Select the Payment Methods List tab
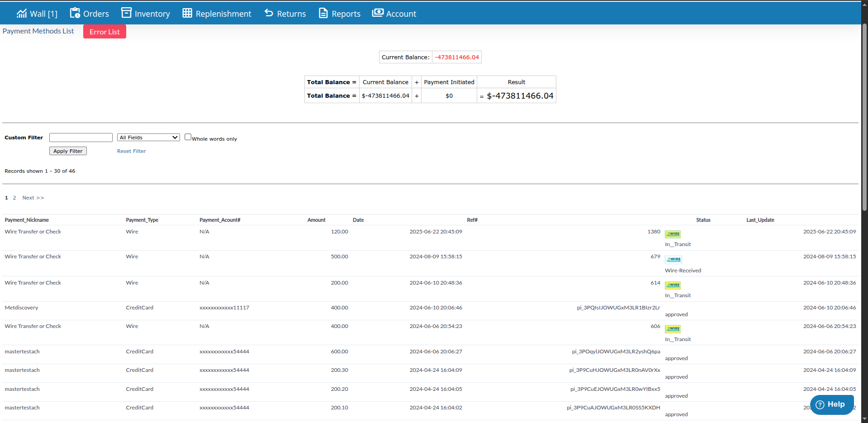868x423 pixels. 38,31
